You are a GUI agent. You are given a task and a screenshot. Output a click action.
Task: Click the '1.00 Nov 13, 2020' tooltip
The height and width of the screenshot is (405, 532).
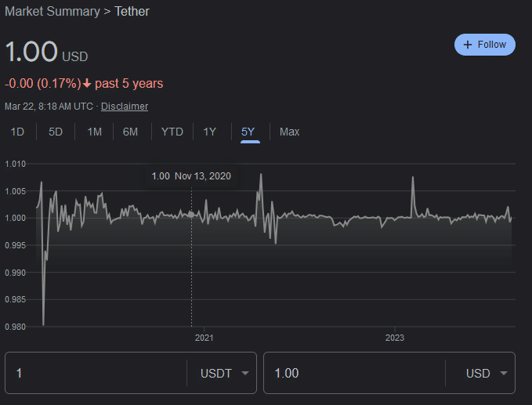point(191,176)
